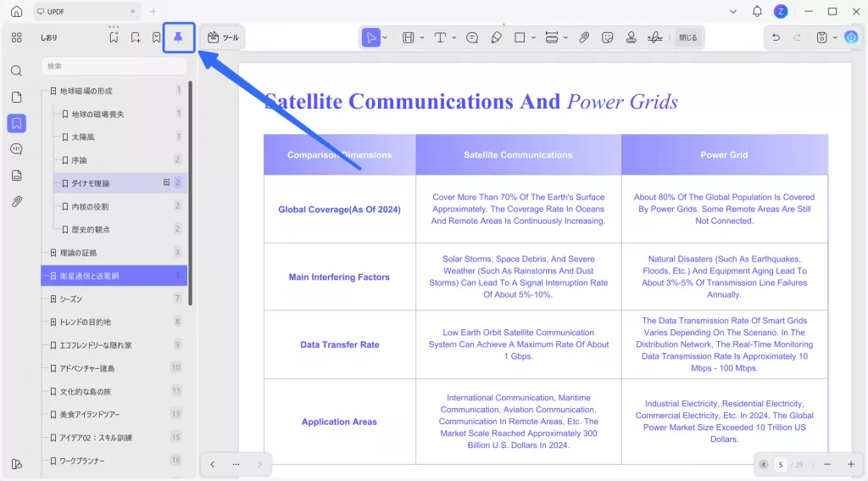
Task: Open the thumbnail grid view icon
Action: pyautogui.click(x=17, y=37)
